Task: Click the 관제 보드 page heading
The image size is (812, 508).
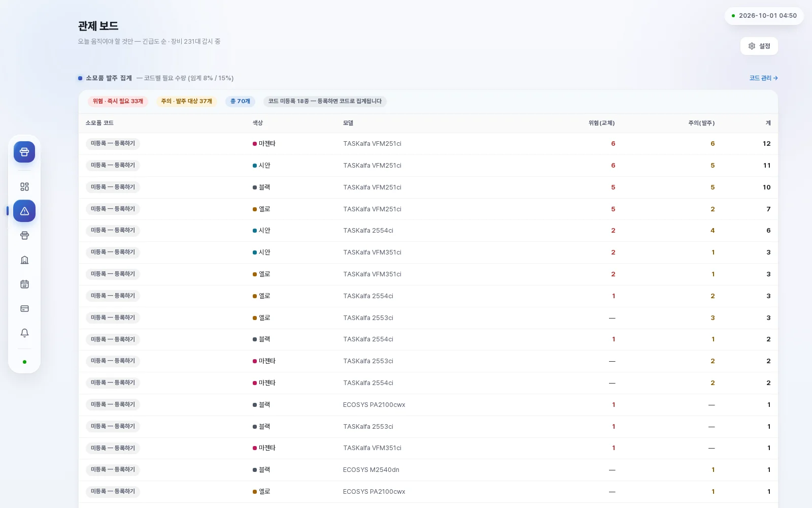Action: tap(98, 26)
